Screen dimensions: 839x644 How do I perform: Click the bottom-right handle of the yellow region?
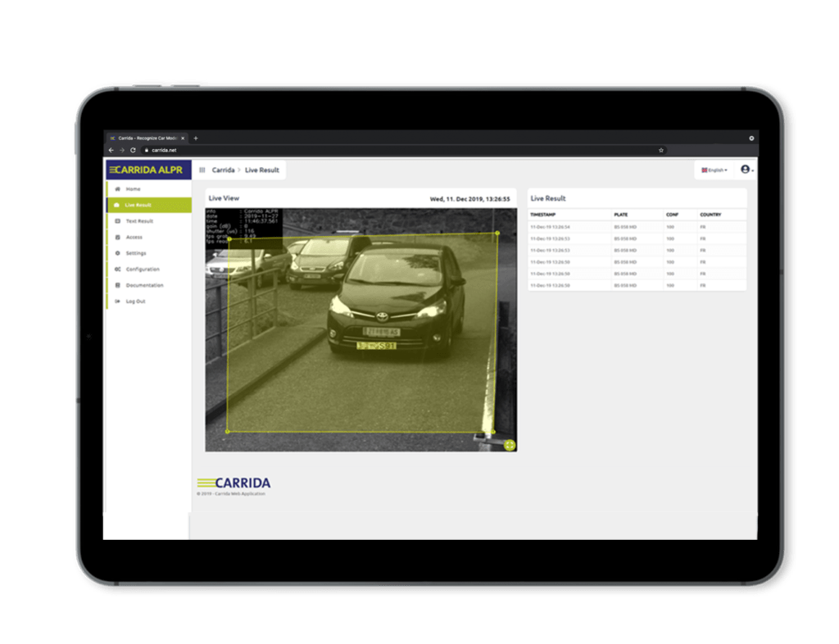point(493,432)
